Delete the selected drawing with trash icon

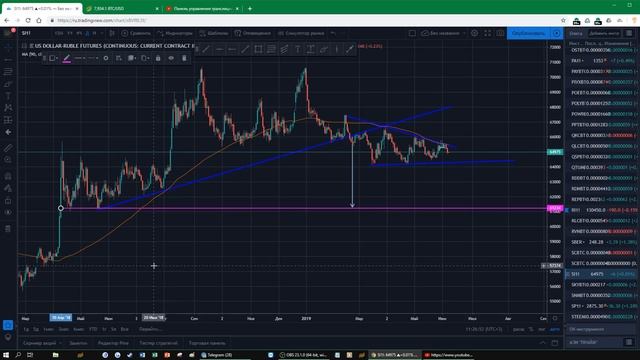(x=184, y=58)
